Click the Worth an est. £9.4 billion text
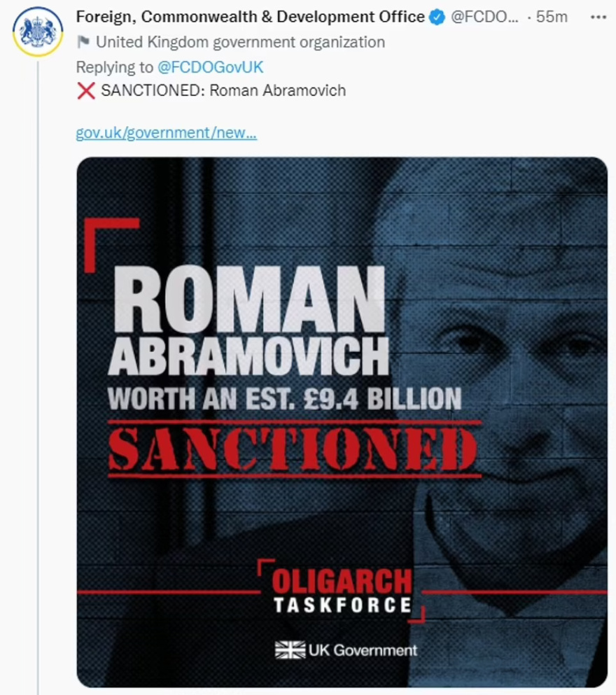 pyautogui.click(x=284, y=399)
